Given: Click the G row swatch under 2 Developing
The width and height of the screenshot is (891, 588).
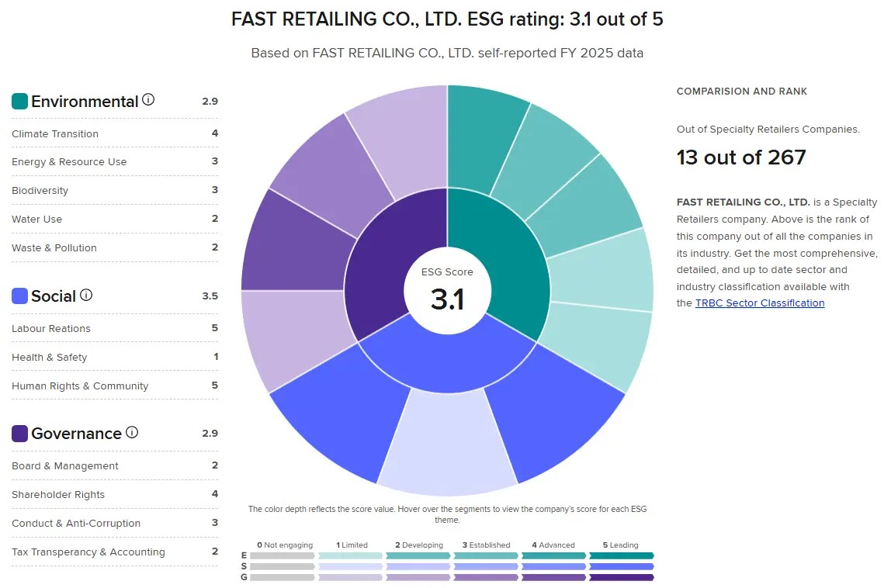Looking at the screenshot, I should tap(418, 577).
